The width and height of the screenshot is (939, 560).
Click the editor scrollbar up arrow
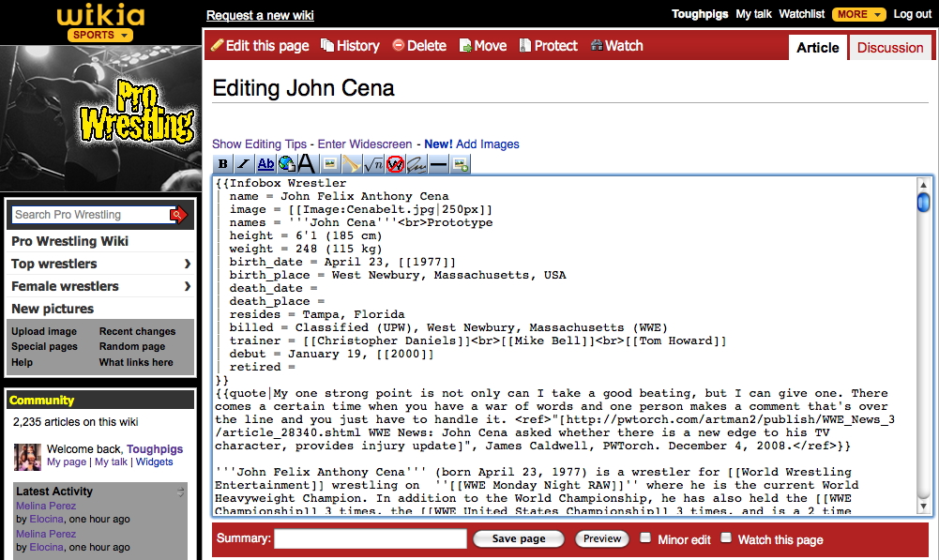point(923,183)
